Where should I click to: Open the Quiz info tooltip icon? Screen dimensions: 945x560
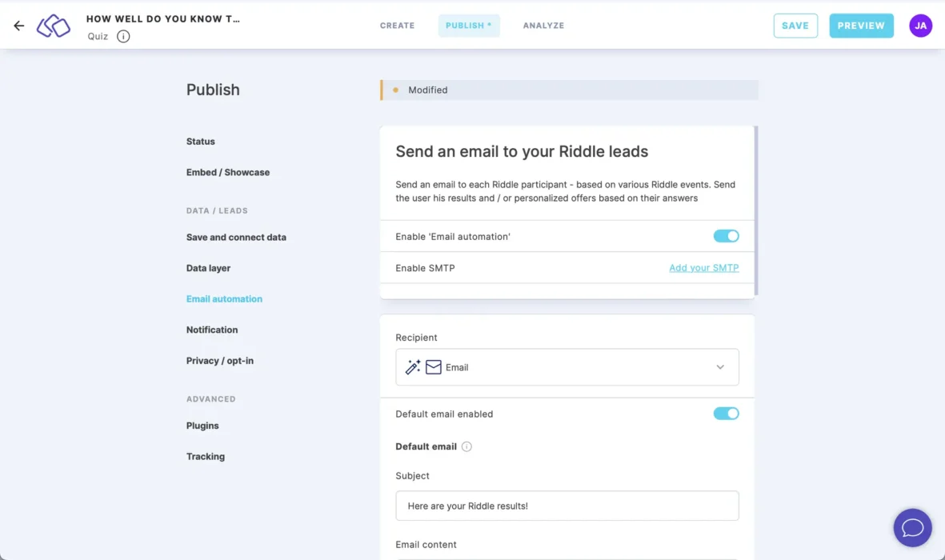pos(123,36)
